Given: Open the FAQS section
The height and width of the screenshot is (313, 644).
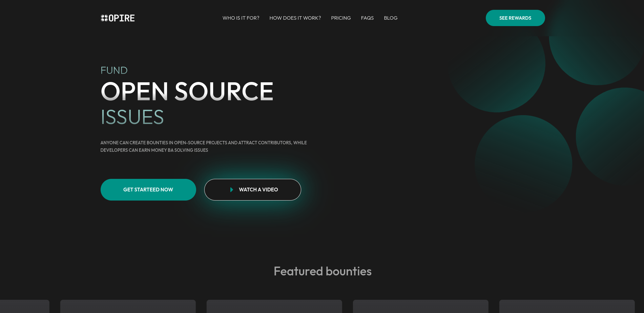Looking at the screenshot, I should coord(367,18).
